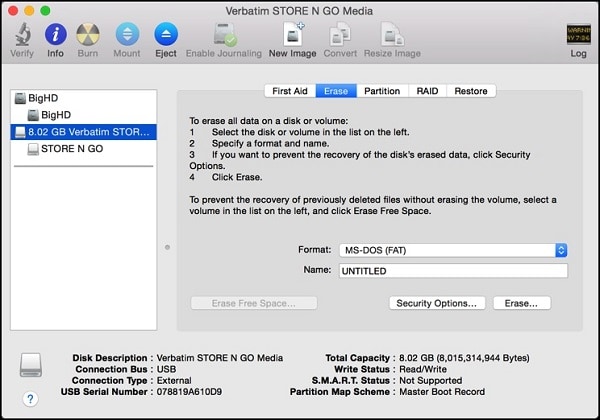Screen dimensions: 600x420
Task: Switch to the RAID tab
Action: coord(427,91)
